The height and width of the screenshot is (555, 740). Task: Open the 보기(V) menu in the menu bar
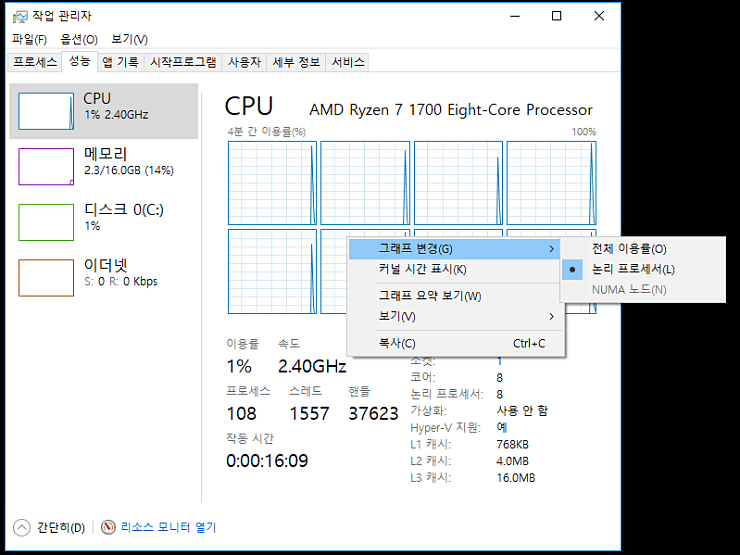(x=129, y=39)
